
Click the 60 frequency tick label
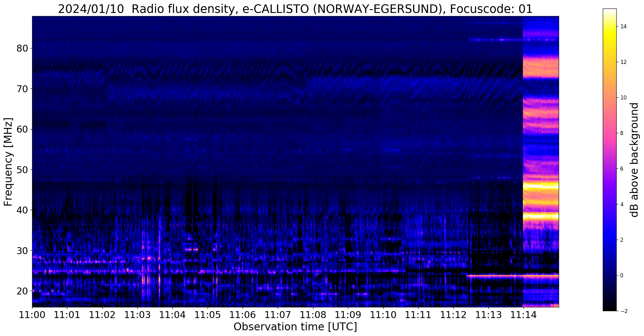point(22,129)
